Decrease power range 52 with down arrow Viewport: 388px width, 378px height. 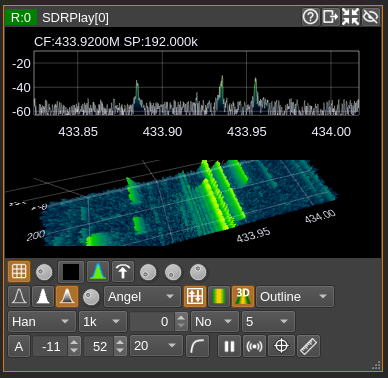click(x=120, y=351)
